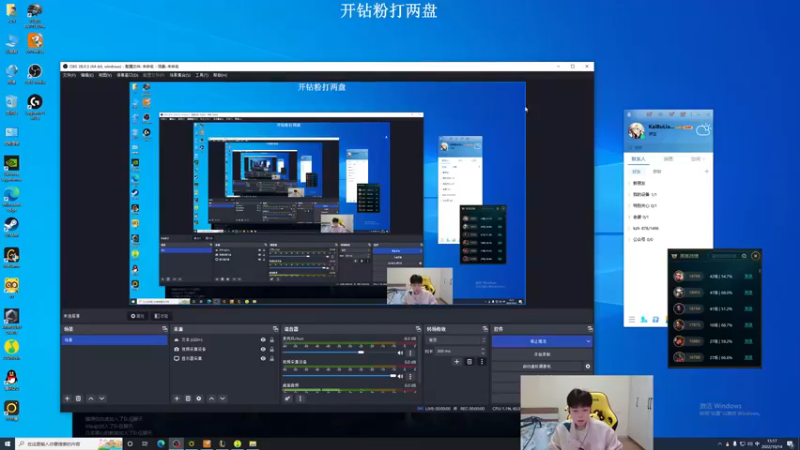800x450 pixels.
Task: Mute the mic/Aux channel
Action: coord(401,353)
